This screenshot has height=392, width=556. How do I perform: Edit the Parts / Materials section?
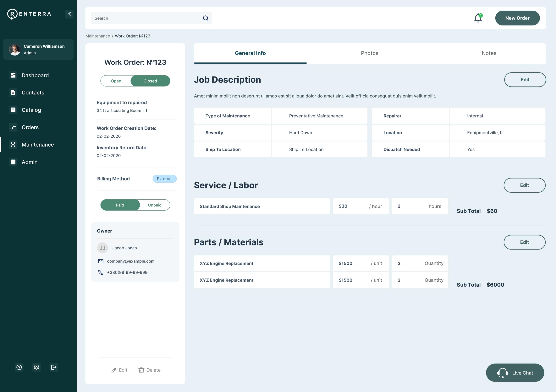[x=525, y=242]
